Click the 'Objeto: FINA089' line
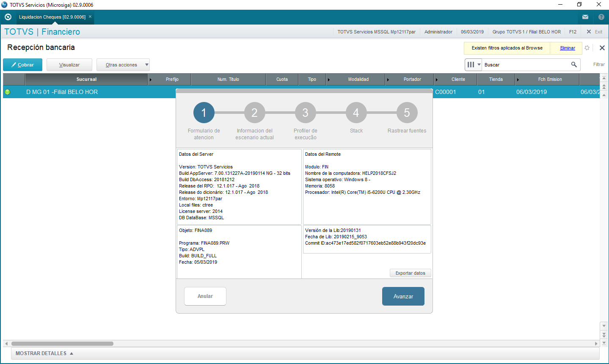Image resolution: width=609 pixels, height=364 pixels. (x=196, y=230)
